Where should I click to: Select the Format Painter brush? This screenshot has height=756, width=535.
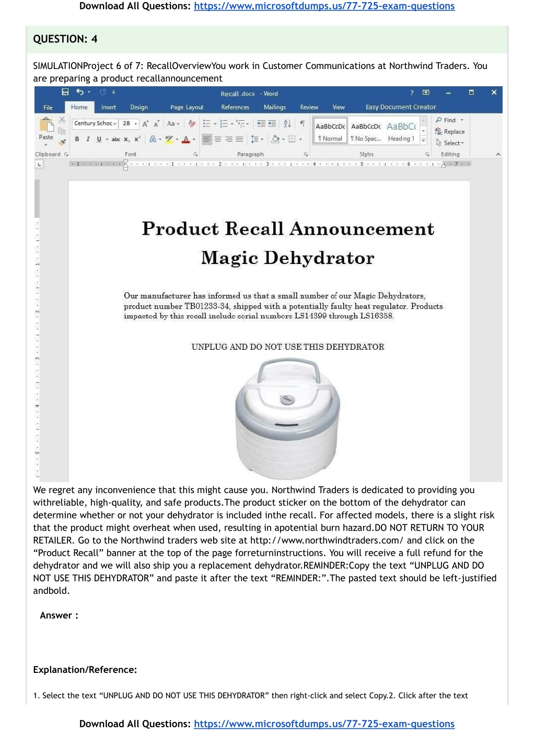coord(62,142)
